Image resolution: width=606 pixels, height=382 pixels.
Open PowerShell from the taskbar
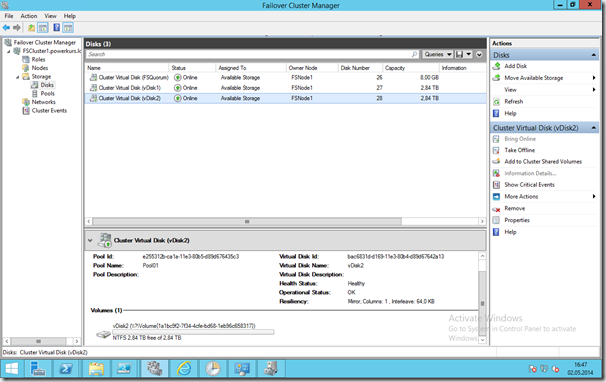[x=66, y=369]
